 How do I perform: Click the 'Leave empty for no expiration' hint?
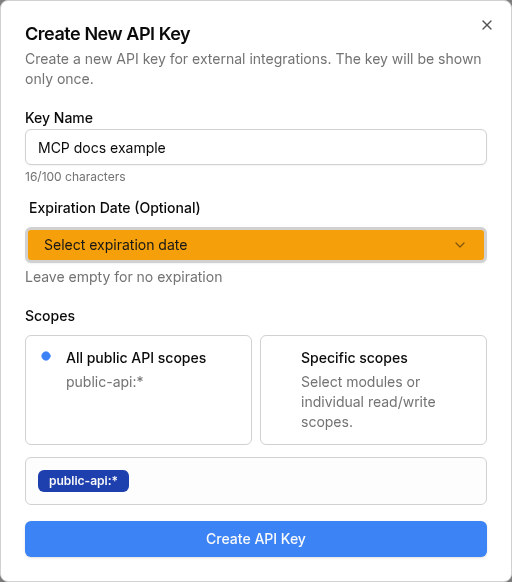click(124, 277)
